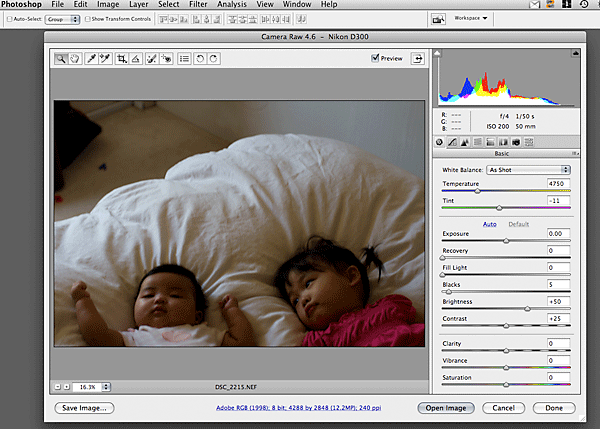Image resolution: width=600 pixels, height=429 pixels.
Task: Open the White Balance dropdown
Action: coord(528,170)
